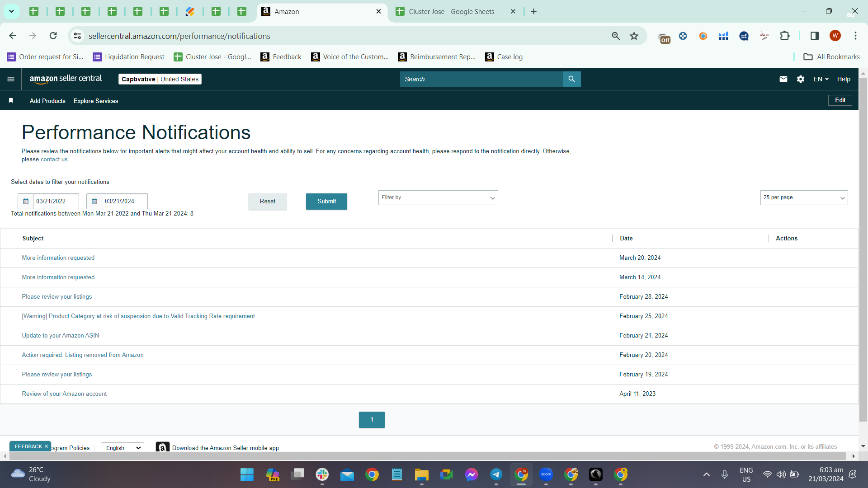Open the Valid Tracking Rate warning notification
868x488 pixels.
coord(138,316)
